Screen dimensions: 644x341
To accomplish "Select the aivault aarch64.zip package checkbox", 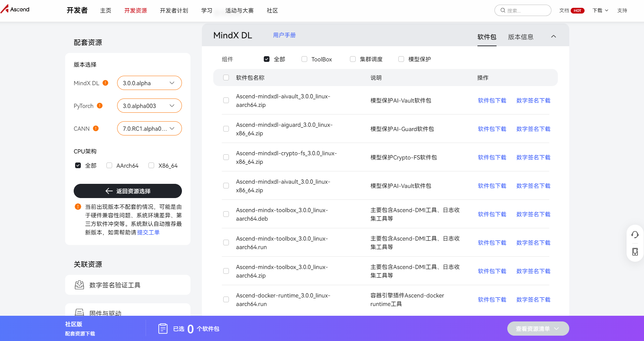I will pos(226,100).
